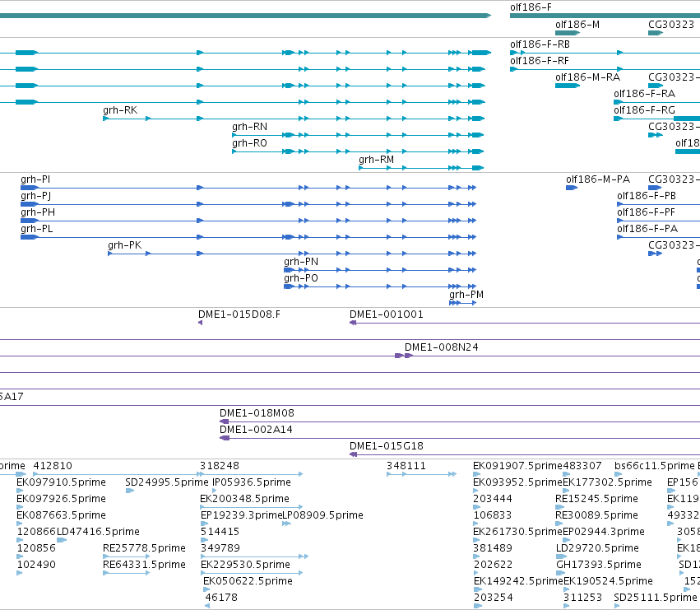Click the olf186-F-RF transcript label
Image resolution: width=700 pixels, height=610 pixels.
(540, 61)
